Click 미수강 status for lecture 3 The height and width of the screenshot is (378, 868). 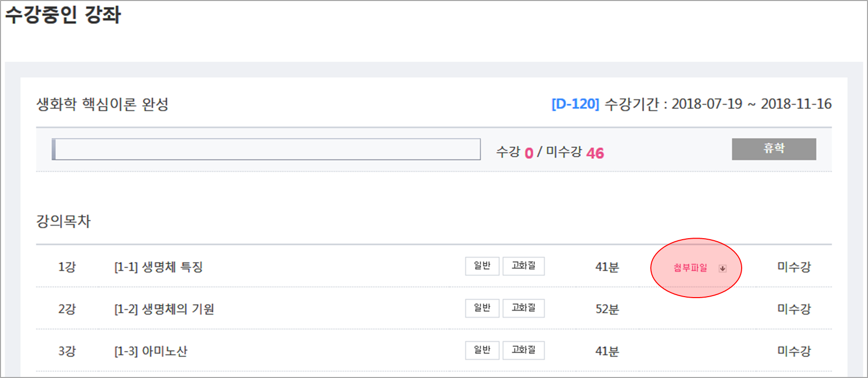coord(794,351)
